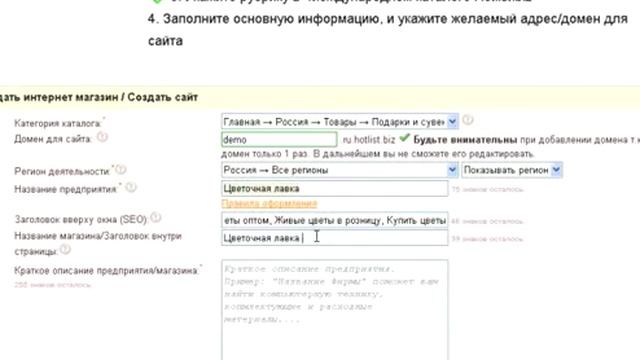This screenshot has height=360, width=640.
Task: Click characters-remaining counter beside Название предприятия
Action: coord(487,189)
